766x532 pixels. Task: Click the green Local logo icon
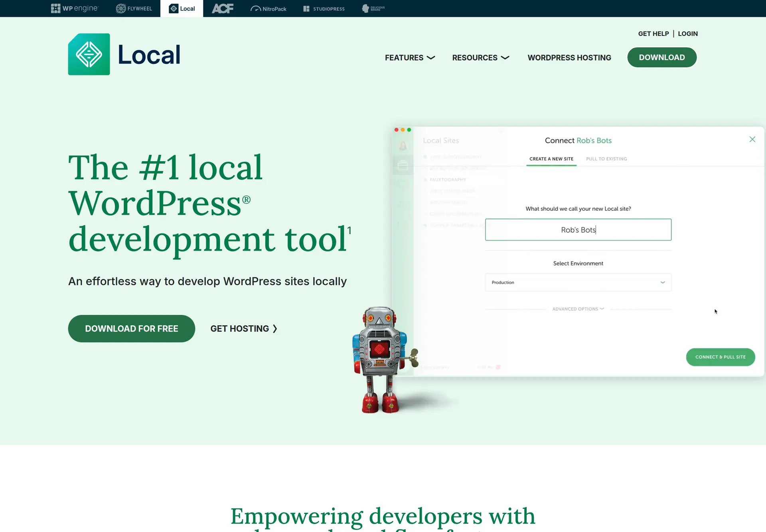[89, 54]
